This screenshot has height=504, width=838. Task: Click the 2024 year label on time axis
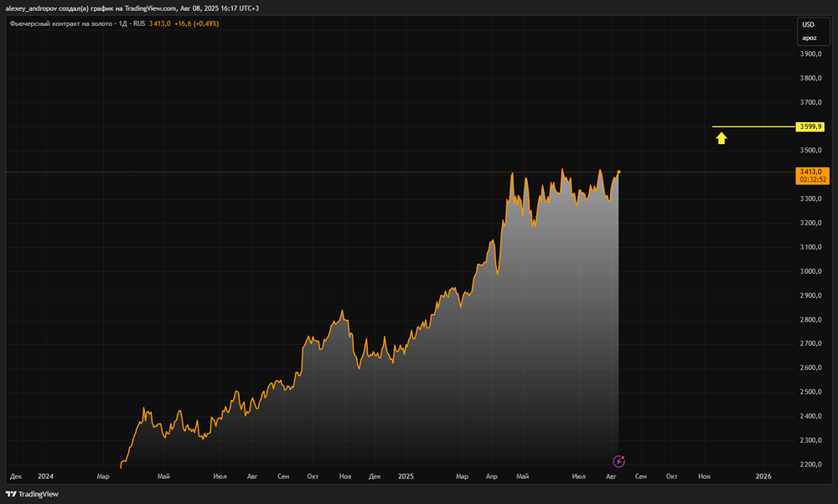[x=45, y=476]
